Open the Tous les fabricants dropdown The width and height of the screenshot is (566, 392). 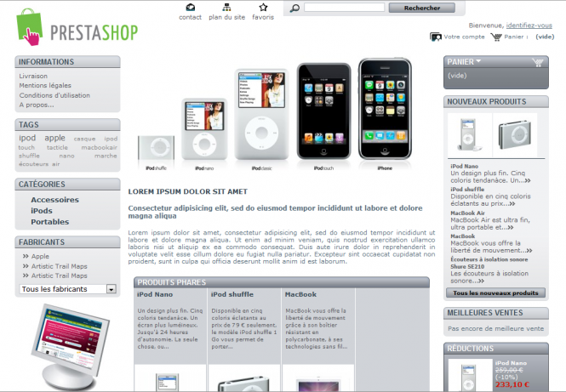[x=67, y=289]
